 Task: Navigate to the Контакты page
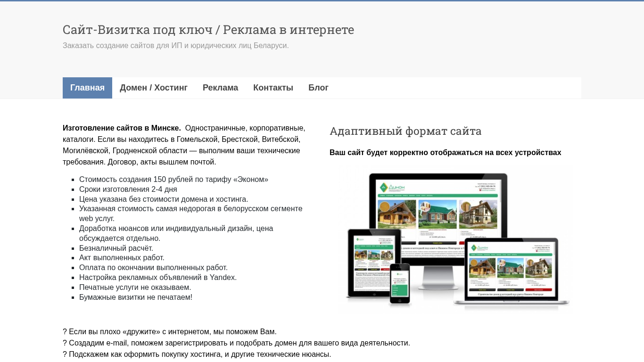(273, 88)
